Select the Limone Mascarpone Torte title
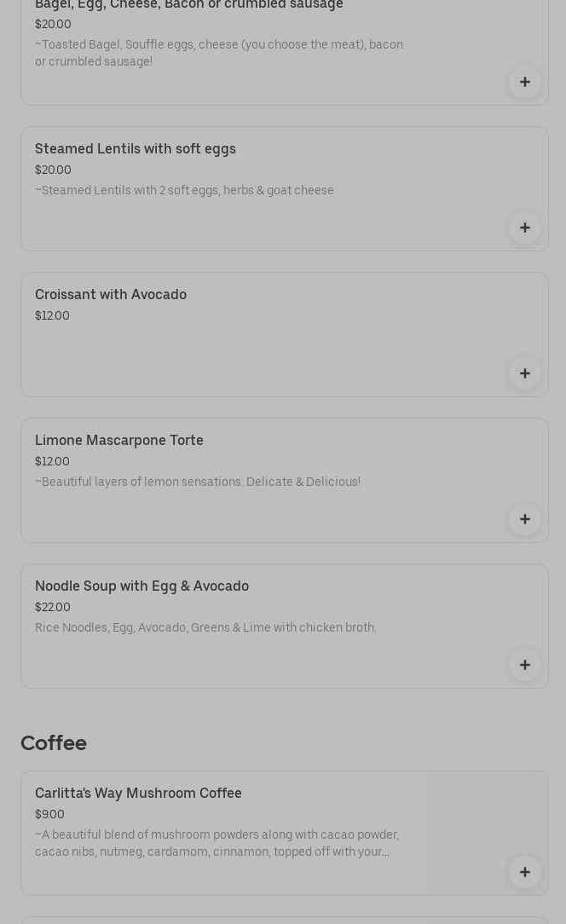This screenshot has height=924, width=566. (x=119, y=441)
